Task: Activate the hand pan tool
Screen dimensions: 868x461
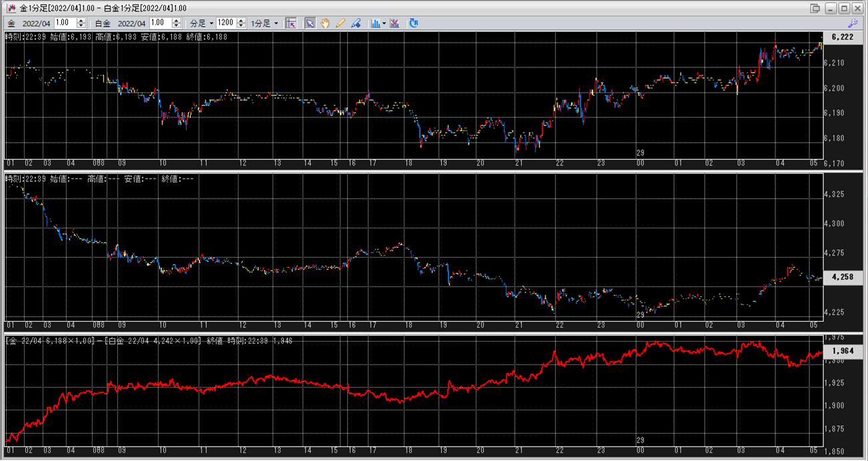Action: (x=325, y=23)
